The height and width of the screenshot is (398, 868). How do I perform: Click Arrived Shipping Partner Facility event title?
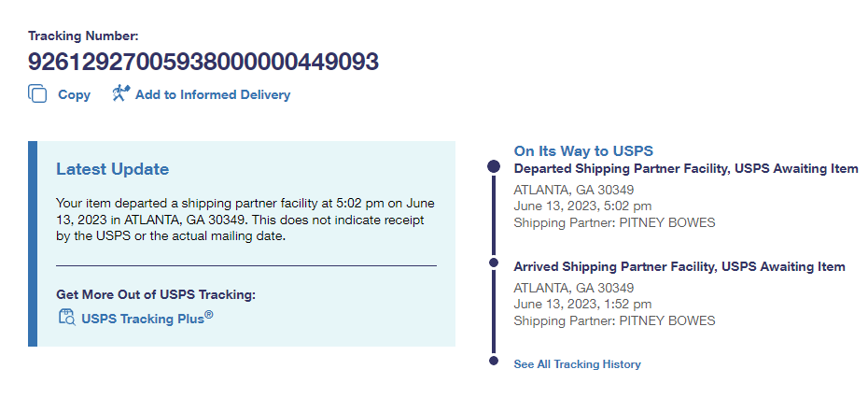click(679, 267)
